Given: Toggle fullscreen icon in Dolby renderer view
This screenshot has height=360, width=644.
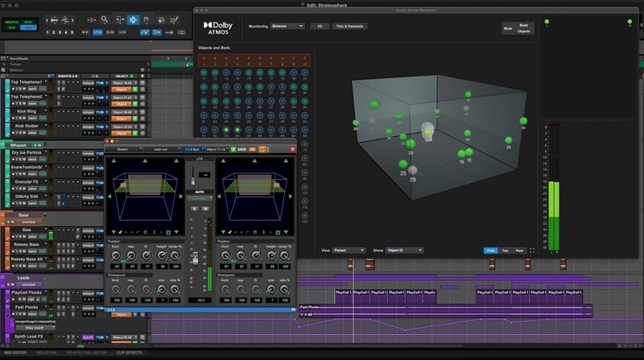Looking at the screenshot, I should pyautogui.click(x=532, y=250).
